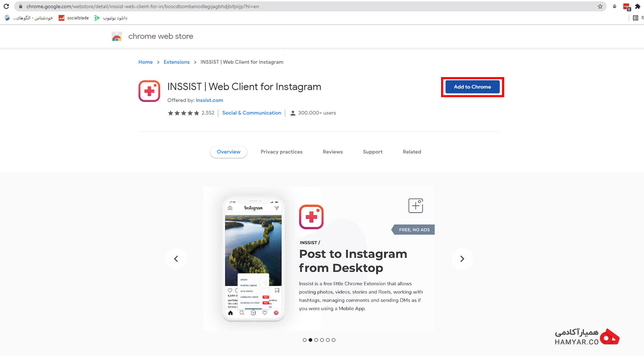
Task: Open the inssist.com link
Action: (x=209, y=100)
